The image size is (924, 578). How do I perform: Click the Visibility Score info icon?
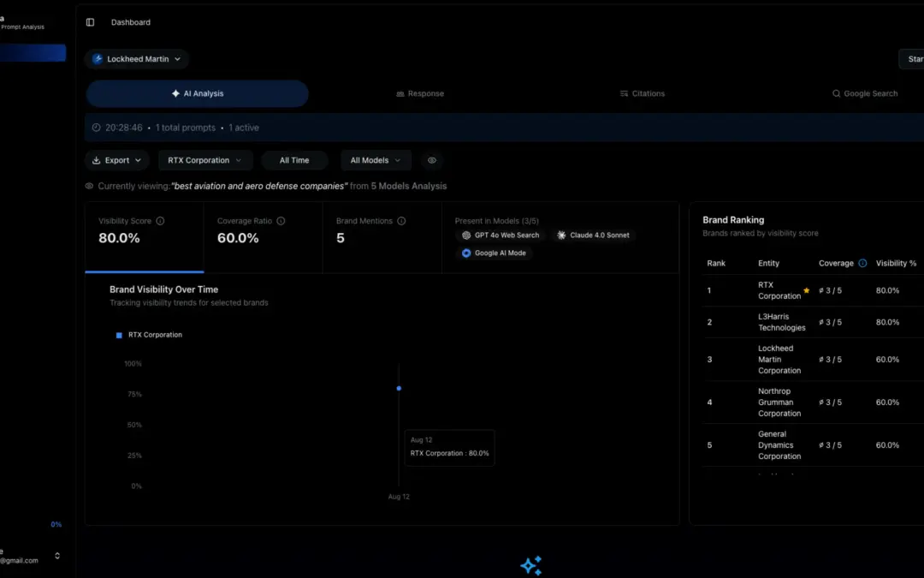160,221
